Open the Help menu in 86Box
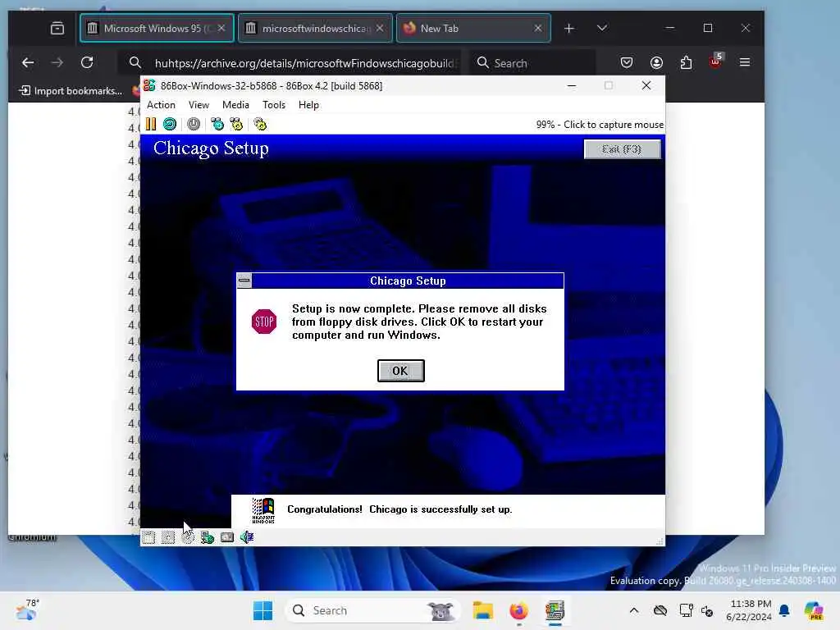Image resolution: width=840 pixels, height=630 pixels. pos(308,105)
